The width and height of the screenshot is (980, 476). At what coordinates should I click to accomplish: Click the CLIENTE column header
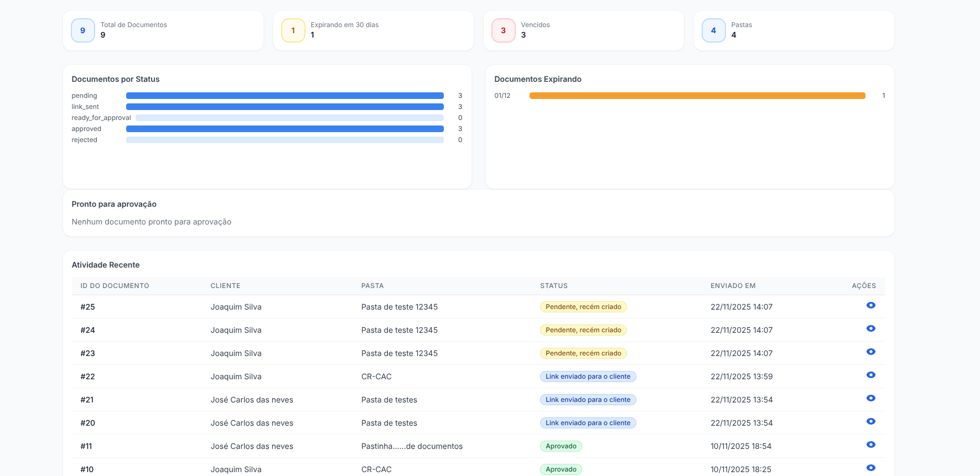tap(225, 286)
